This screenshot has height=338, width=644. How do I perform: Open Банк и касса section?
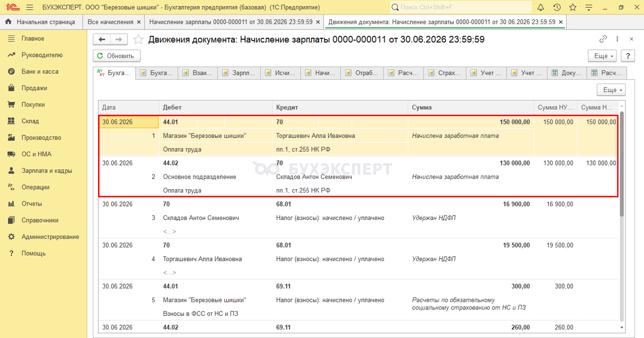(40, 72)
